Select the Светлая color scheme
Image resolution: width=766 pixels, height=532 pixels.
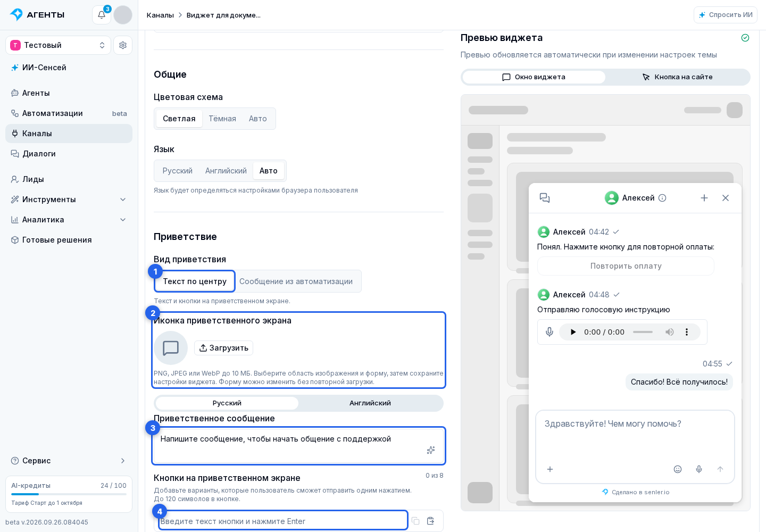(x=179, y=119)
